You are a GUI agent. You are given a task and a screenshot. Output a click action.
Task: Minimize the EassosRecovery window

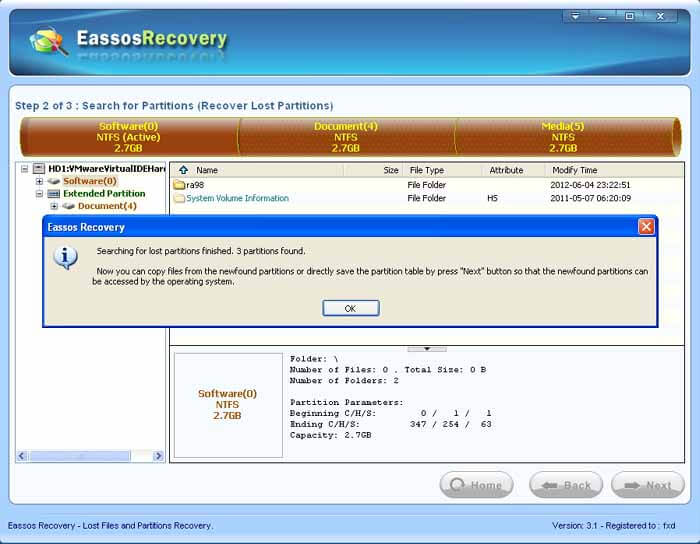603,17
